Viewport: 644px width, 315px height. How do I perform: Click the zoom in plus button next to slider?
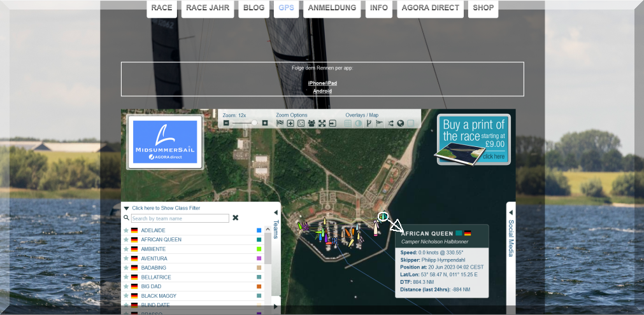pos(265,123)
